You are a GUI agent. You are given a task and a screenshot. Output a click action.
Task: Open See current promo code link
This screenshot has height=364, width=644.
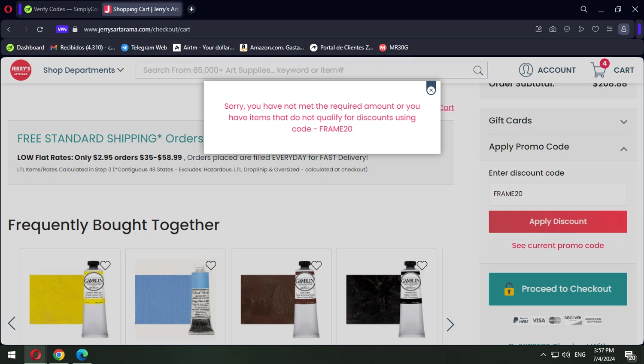[558, 245]
